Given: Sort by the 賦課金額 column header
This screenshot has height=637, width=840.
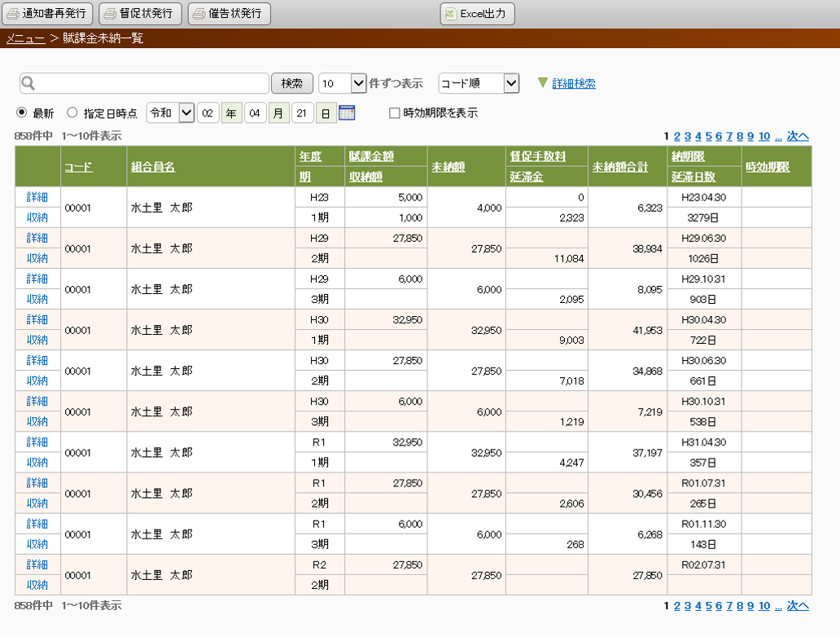Looking at the screenshot, I should coord(371,156).
